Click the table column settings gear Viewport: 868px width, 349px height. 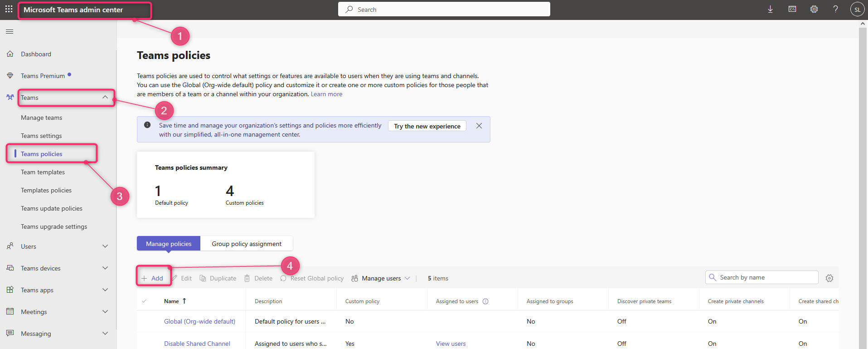coord(829,278)
